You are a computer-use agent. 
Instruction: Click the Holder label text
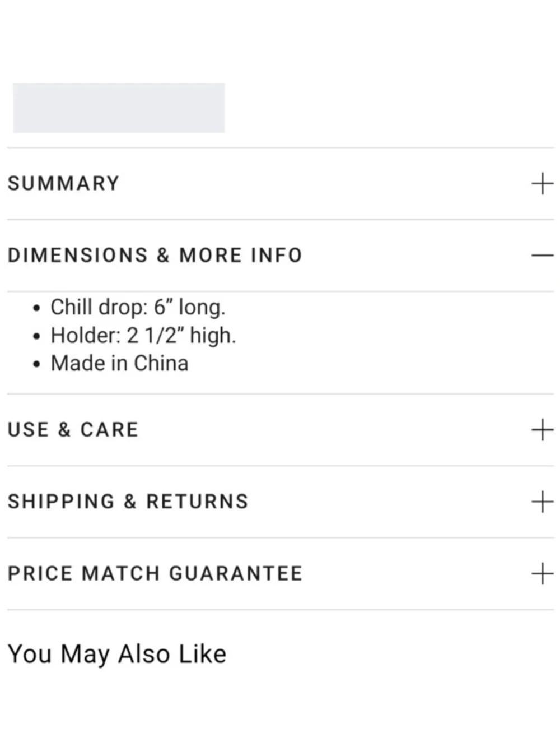click(86, 335)
